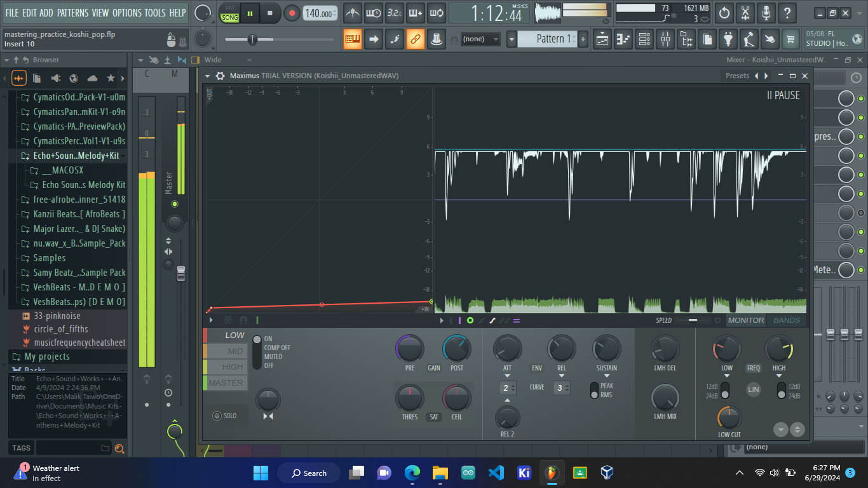
Task: Click the undo history circular arrow icon
Action: click(x=724, y=13)
